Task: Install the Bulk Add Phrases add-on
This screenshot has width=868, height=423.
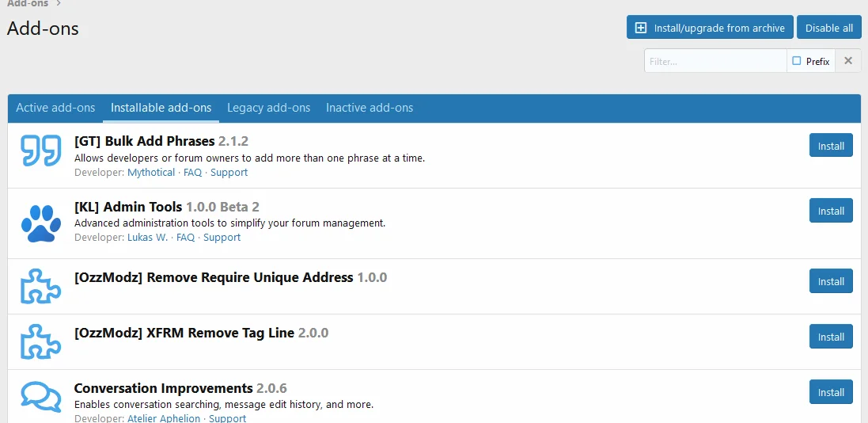Action: tap(830, 146)
